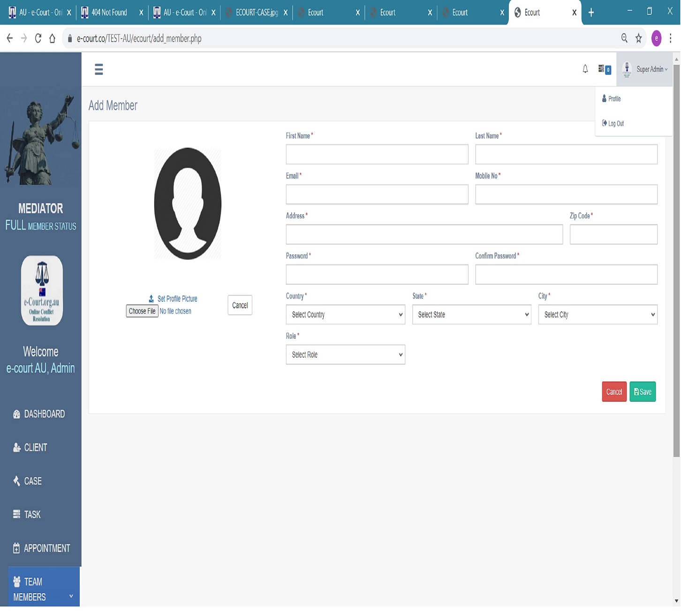Click the browser reload icon
Viewport: 681px width, 616px height.
click(x=38, y=38)
